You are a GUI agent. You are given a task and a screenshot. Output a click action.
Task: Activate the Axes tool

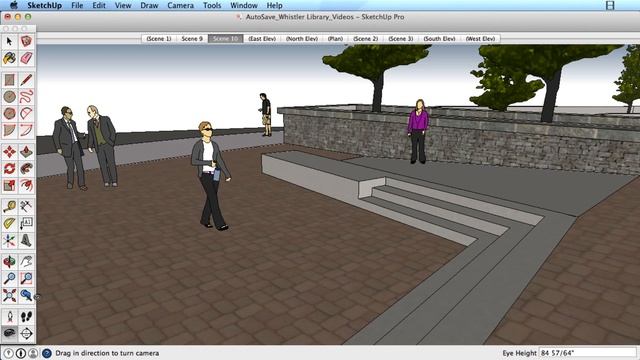point(9,240)
